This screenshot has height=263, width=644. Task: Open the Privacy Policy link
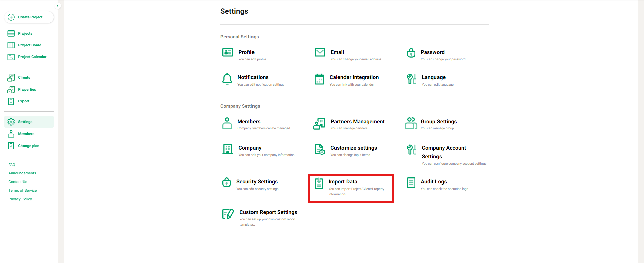point(20,199)
